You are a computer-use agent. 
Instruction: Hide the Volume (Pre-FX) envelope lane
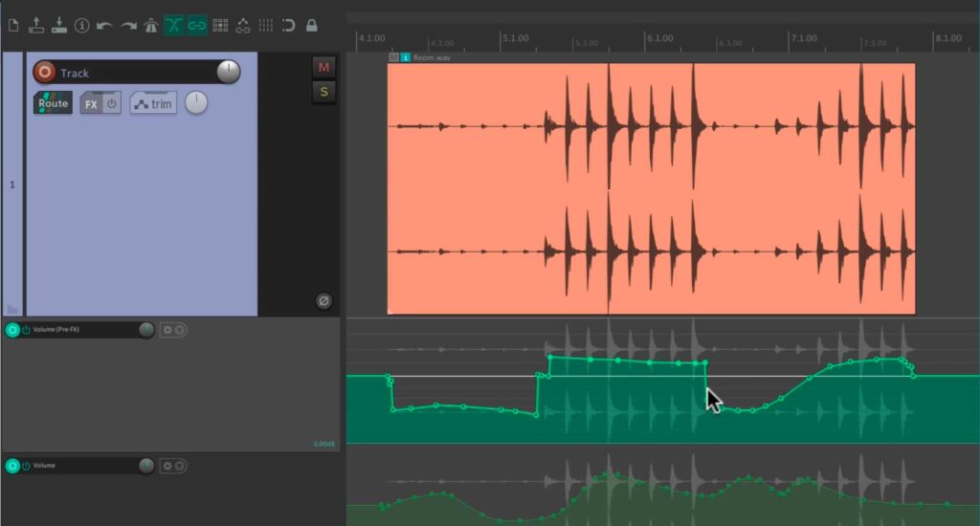(179, 330)
